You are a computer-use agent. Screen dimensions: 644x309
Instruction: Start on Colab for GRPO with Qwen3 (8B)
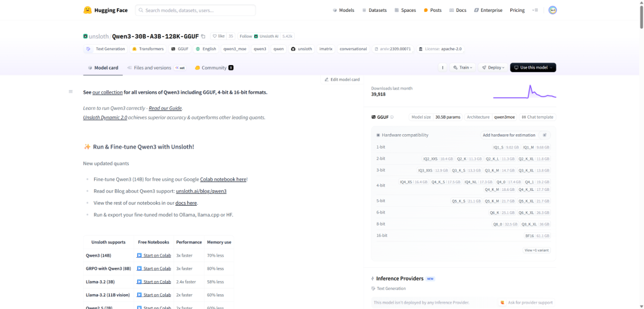154,268
